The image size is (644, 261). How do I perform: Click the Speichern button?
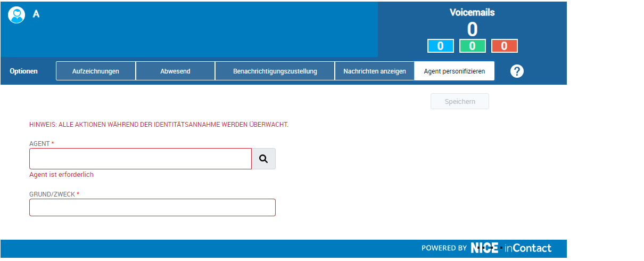(x=460, y=101)
